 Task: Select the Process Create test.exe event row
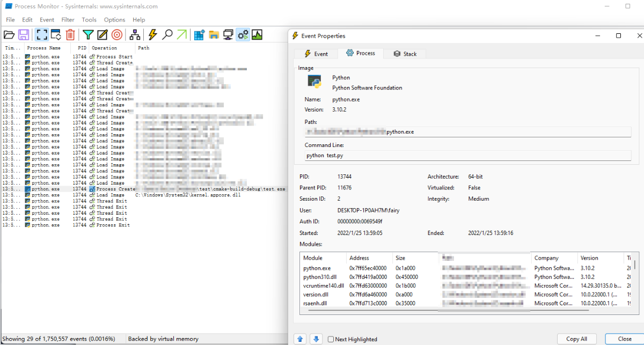pos(144,189)
